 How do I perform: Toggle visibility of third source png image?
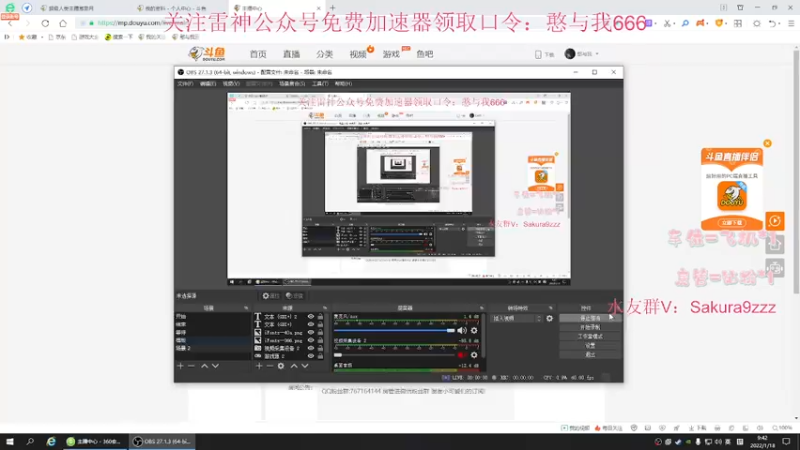(x=311, y=333)
